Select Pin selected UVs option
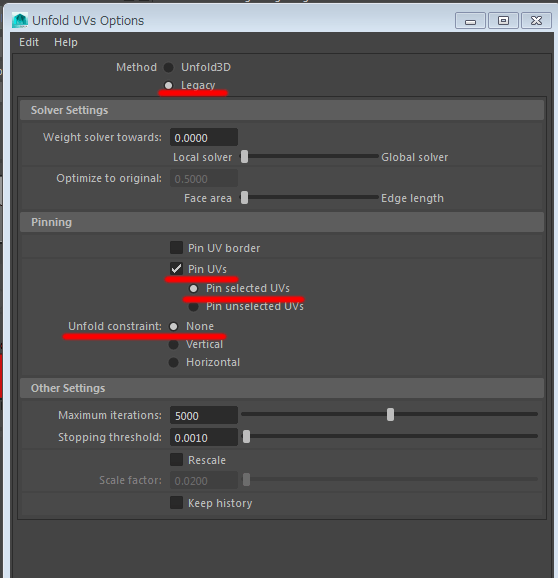The image size is (558, 578). 193,289
